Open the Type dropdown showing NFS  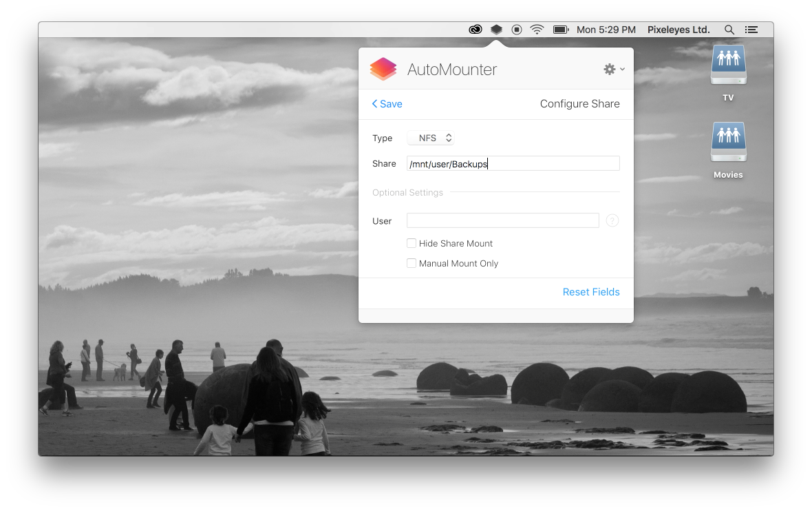430,138
